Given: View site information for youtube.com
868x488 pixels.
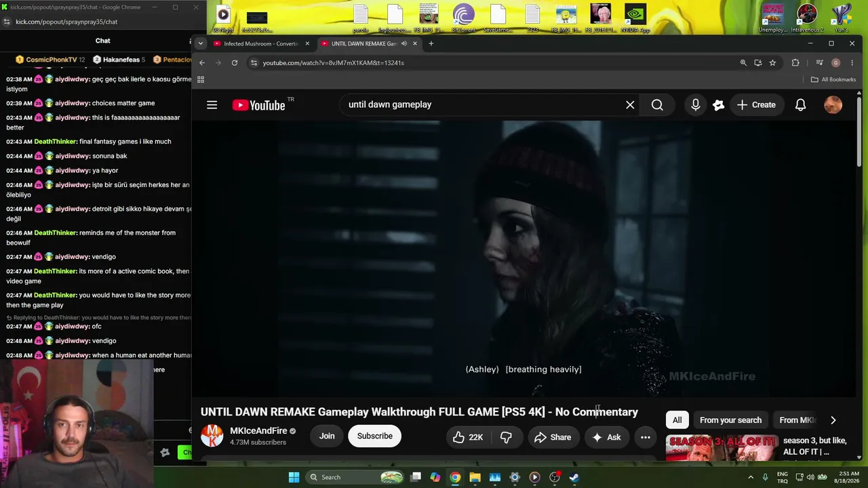Looking at the screenshot, I should click(254, 63).
